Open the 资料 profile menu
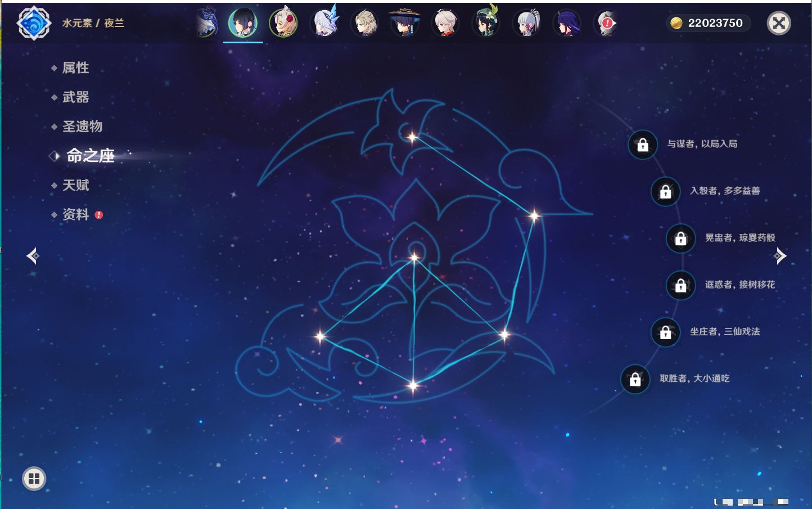The height and width of the screenshot is (509, 812). coord(75,214)
